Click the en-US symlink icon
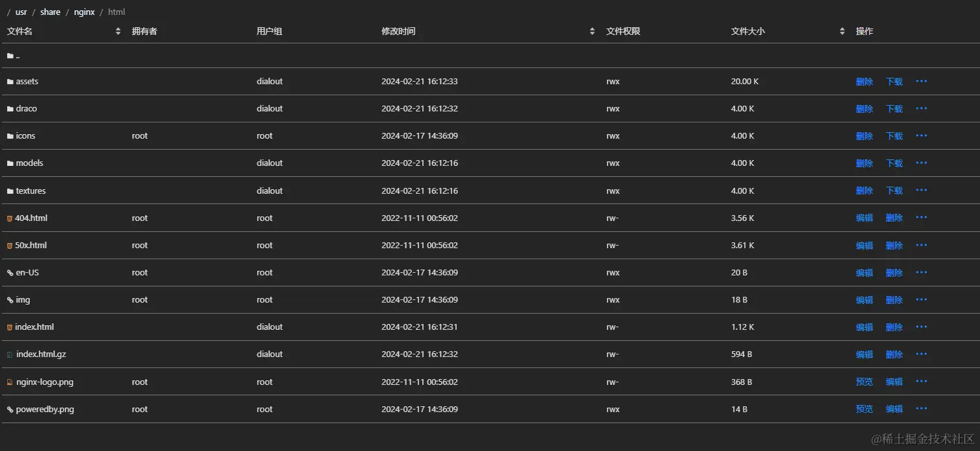The height and width of the screenshot is (451, 980). [x=10, y=273]
